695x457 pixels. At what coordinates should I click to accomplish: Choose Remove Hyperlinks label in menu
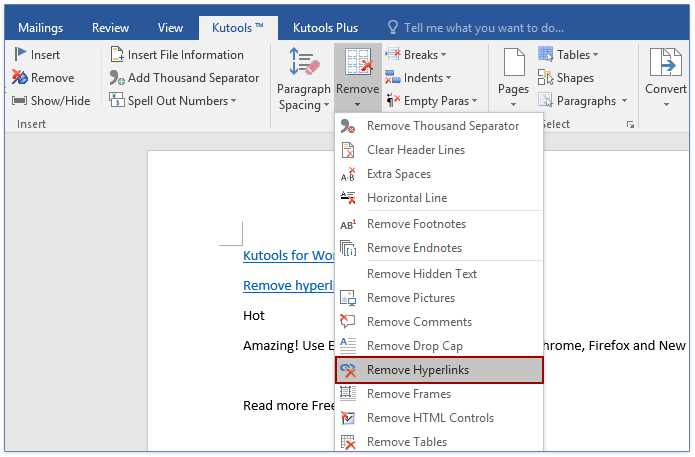tap(418, 370)
